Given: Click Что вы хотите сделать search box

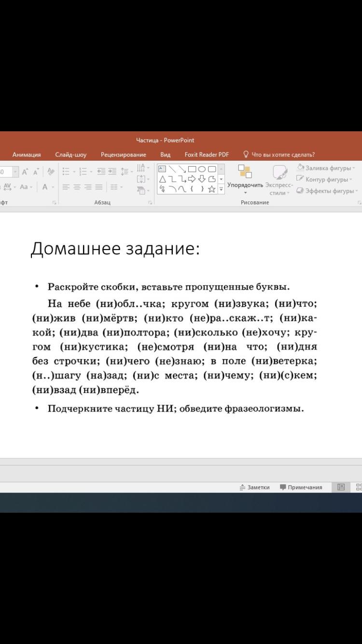Looking at the screenshot, I should [283, 154].
